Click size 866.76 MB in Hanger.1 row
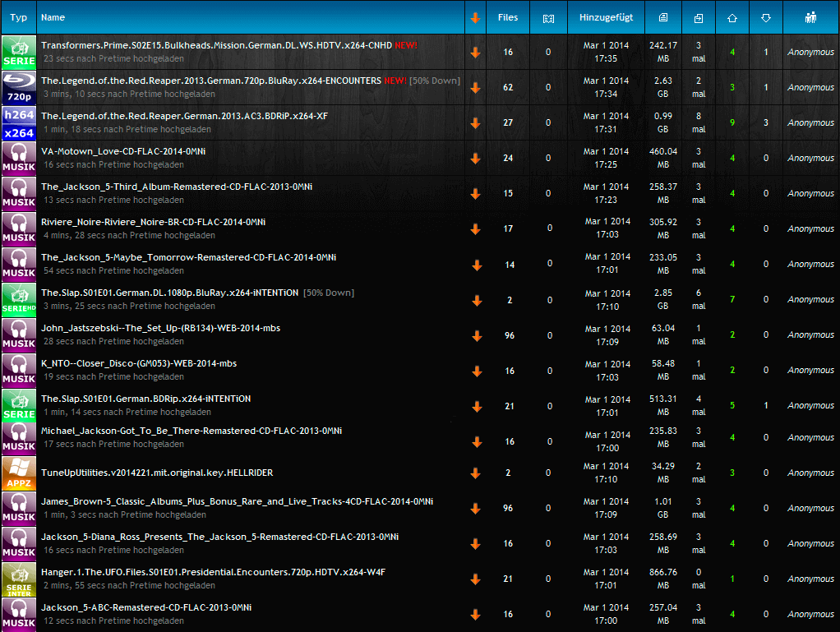 [x=663, y=579]
